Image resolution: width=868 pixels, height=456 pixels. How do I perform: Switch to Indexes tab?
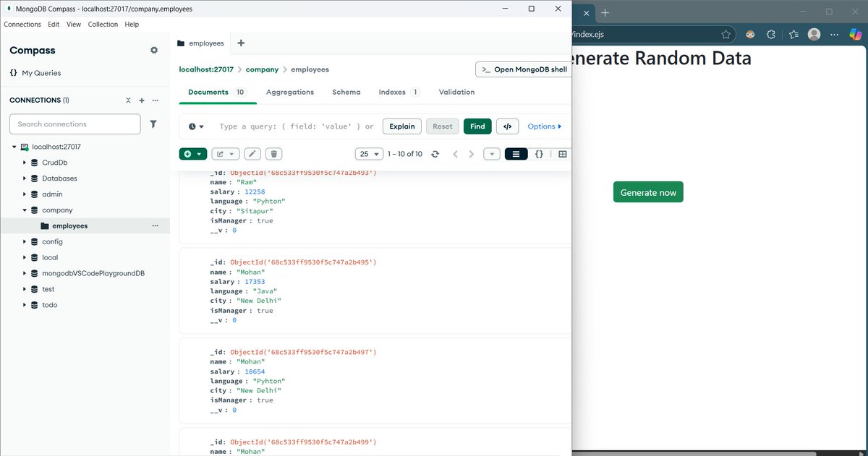tap(399, 93)
